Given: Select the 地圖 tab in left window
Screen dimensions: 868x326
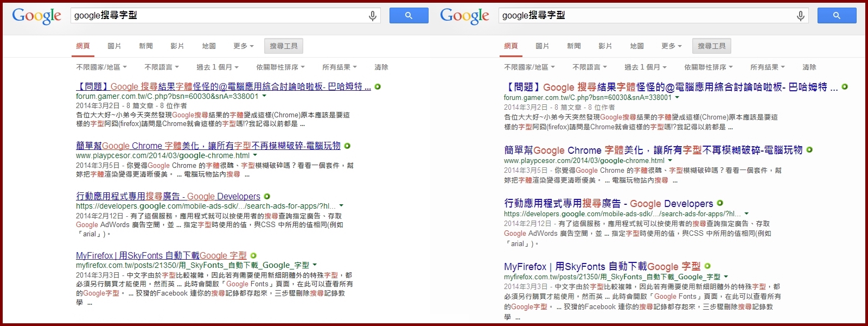Looking at the screenshot, I should [209, 46].
